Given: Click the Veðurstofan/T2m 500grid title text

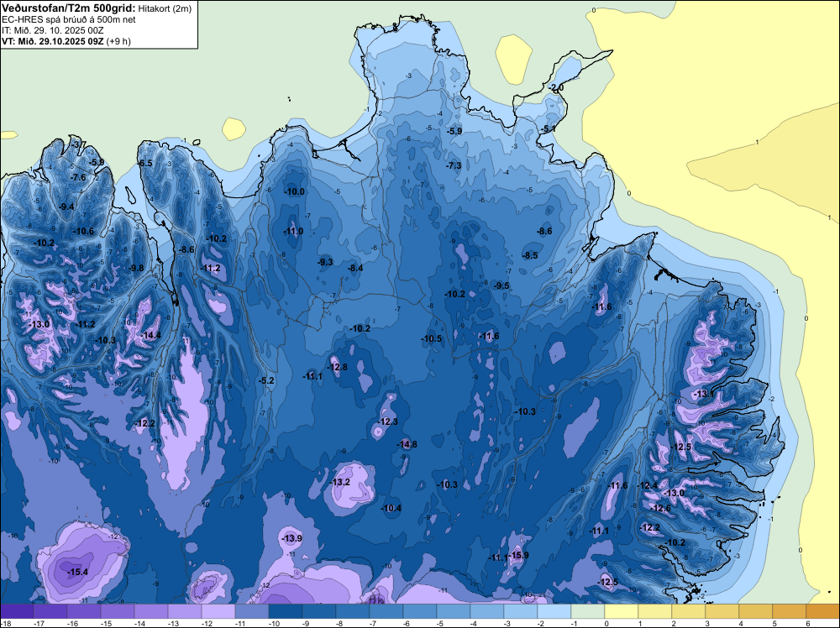Looking at the screenshot, I should [67, 8].
